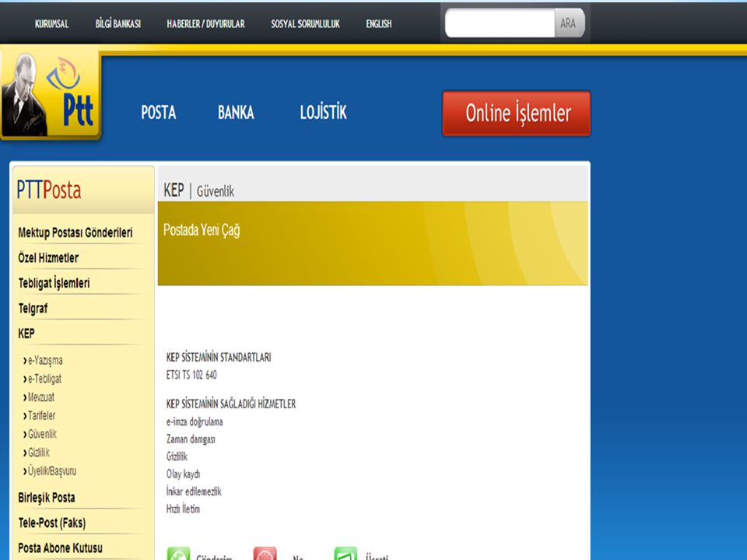
Task: Open HABERLER / DUYURULAR menu
Action: (205, 24)
